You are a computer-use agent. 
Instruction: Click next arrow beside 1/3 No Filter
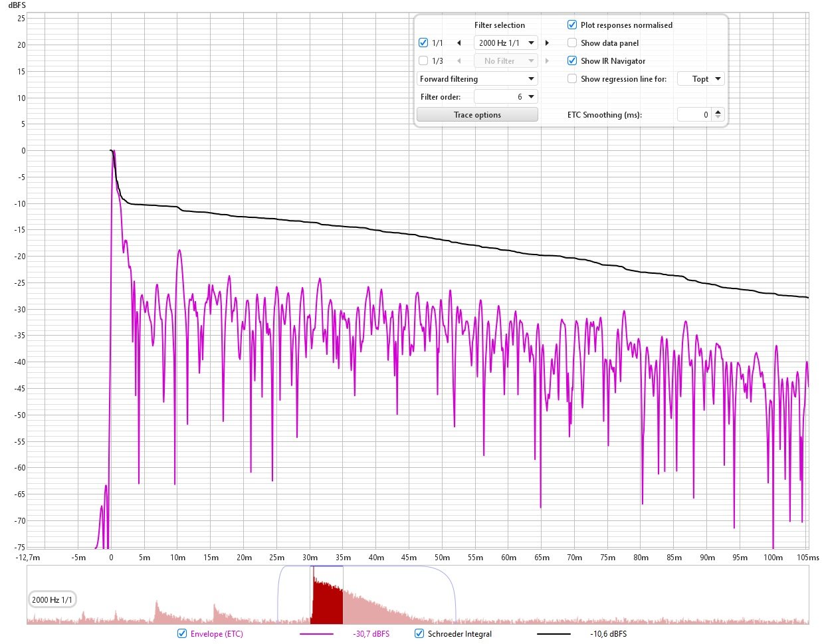(547, 61)
